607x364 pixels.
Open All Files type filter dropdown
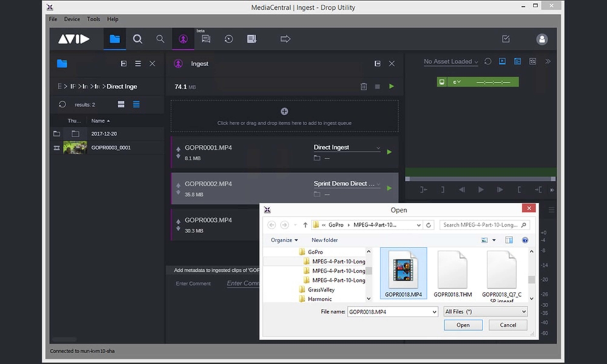(486, 311)
